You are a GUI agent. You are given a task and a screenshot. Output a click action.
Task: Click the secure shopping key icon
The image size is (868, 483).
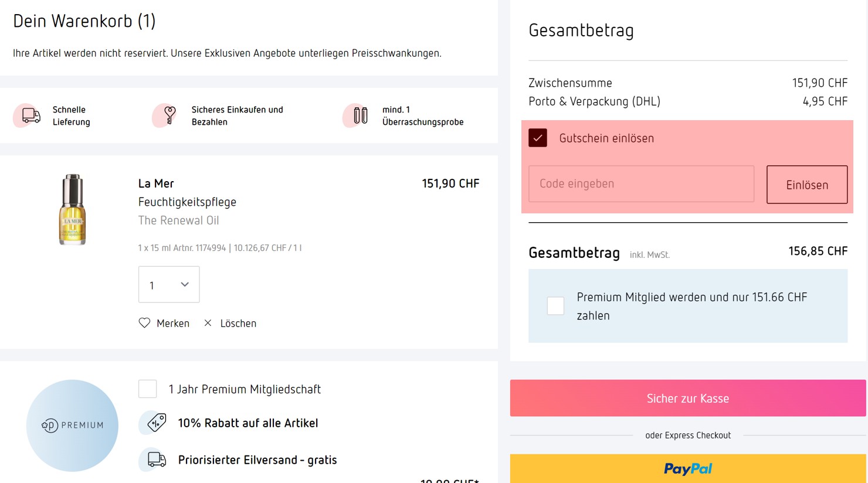[x=169, y=115]
